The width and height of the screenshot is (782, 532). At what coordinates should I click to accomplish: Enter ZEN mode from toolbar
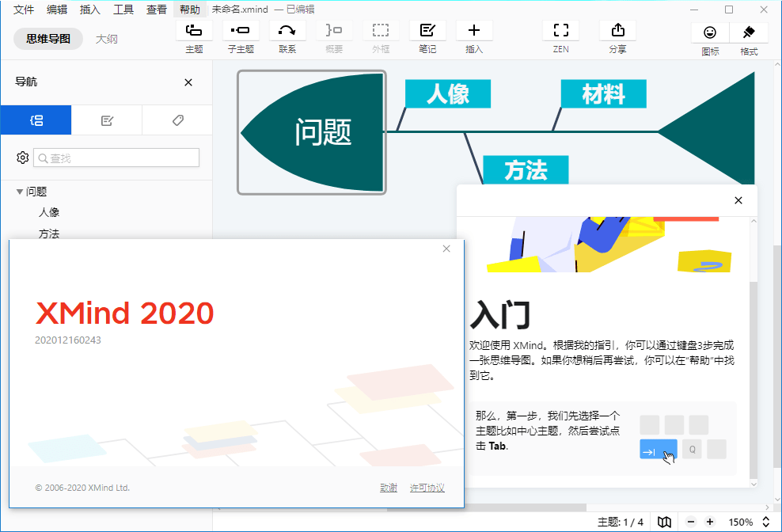click(561, 31)
